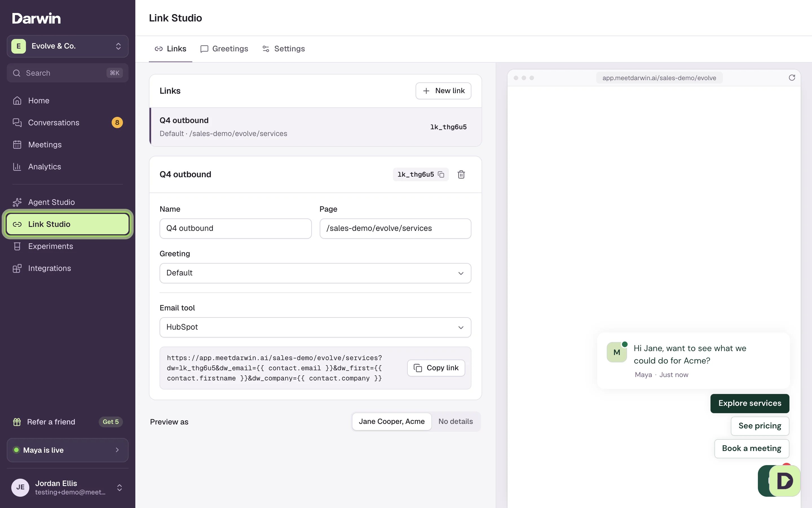Click See pricing in the preview
The image size is (812, 508).
760,426
